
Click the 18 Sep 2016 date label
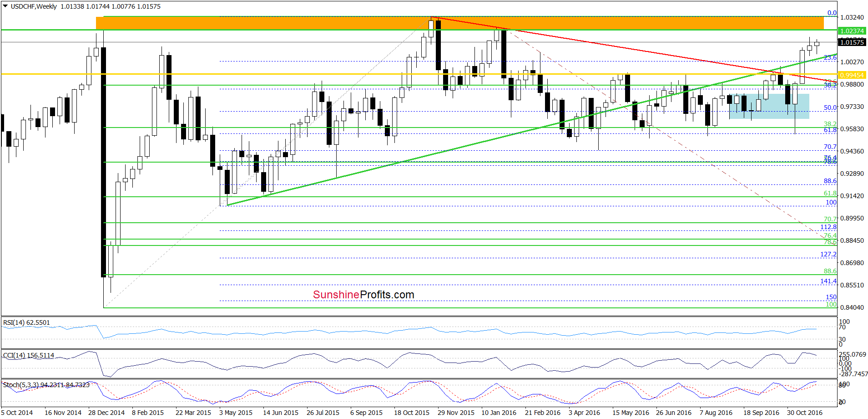pyautogui.click(x=762, y=413)
